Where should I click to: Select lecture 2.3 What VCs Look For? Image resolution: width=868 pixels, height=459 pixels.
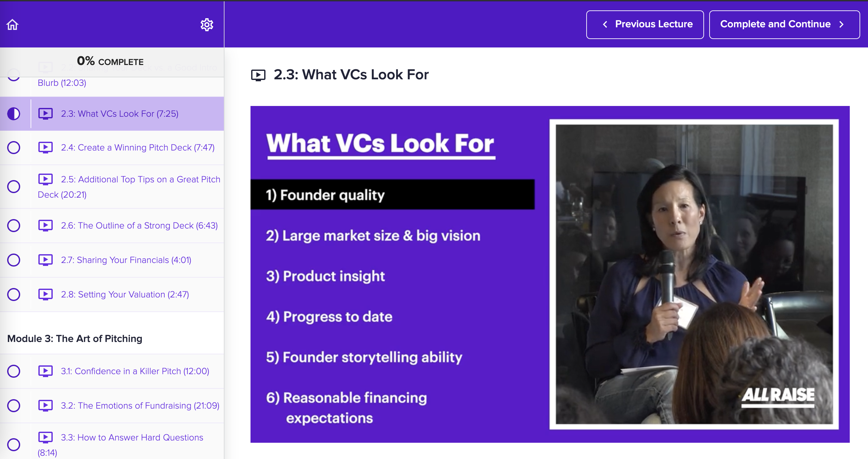coord(120,114)
